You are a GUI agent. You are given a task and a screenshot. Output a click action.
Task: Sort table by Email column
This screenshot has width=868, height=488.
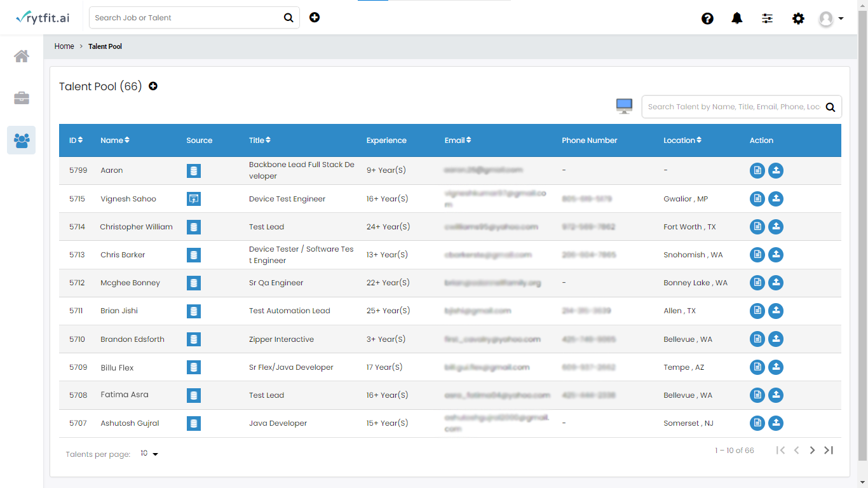pyautogui.click(x=458, y=140)
